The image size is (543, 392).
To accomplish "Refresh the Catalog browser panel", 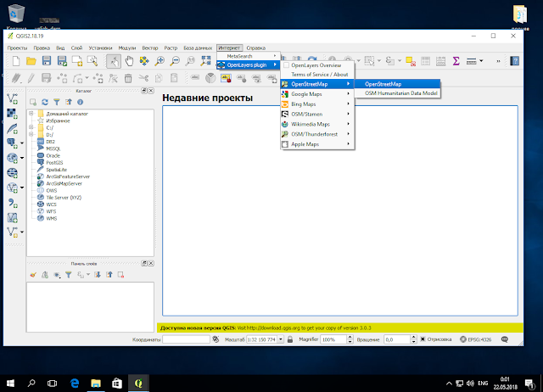I will point(45,102).
